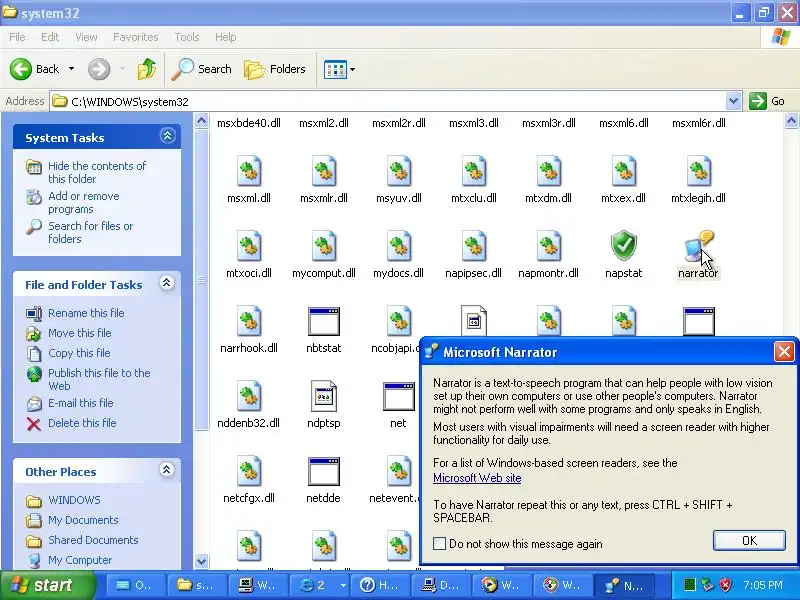Click 'Copy this file' task
The height and width of the screenshot is (600, 800).
click(79, 353)
